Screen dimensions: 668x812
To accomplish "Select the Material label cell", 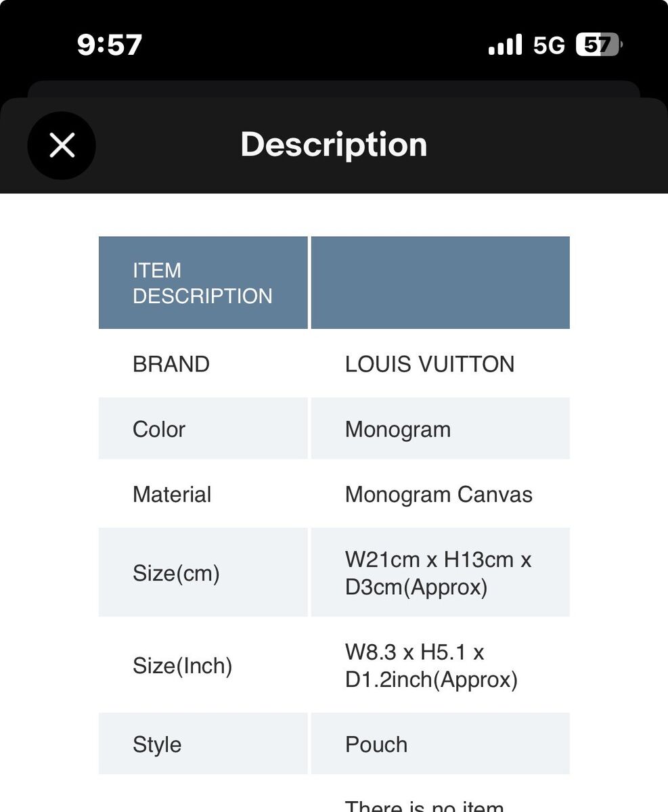I will (203, 495).
